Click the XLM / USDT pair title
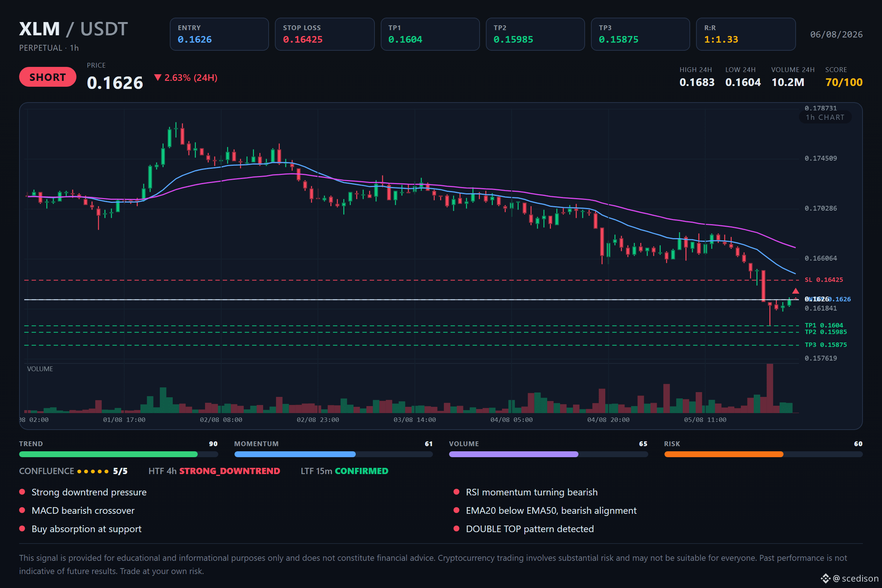This screenshot has width=882, height=588. coord(73,29)
